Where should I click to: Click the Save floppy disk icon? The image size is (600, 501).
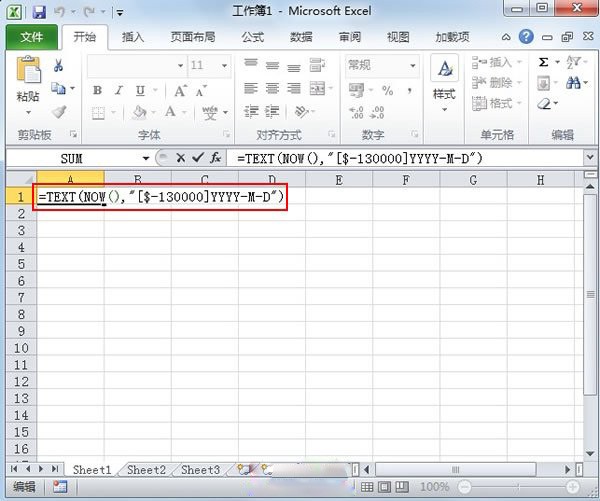pyautogui.click(x=39, y=13)
